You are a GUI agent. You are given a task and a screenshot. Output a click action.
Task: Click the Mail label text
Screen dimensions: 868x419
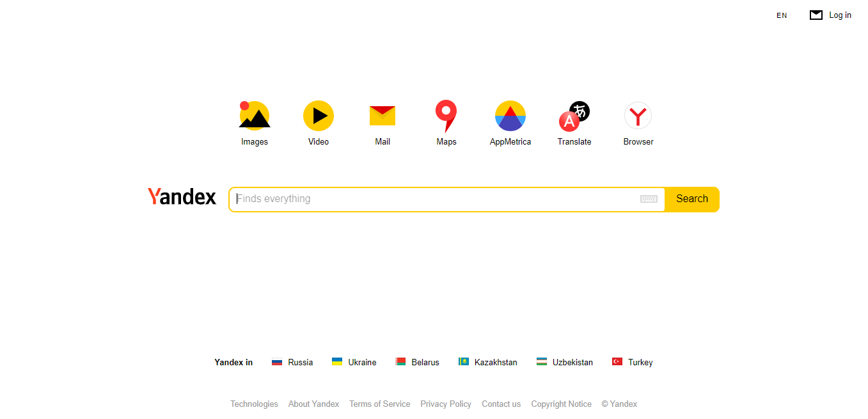(x=383, y=141)
